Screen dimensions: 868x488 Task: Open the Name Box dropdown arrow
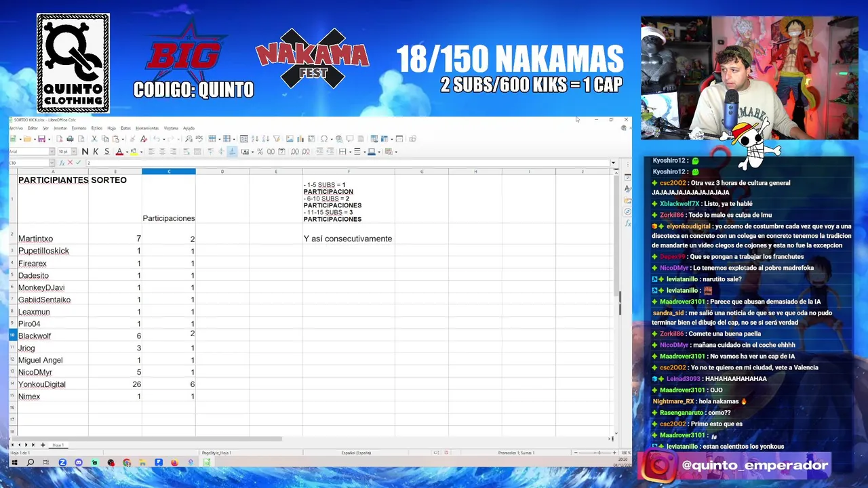(52, 163)
